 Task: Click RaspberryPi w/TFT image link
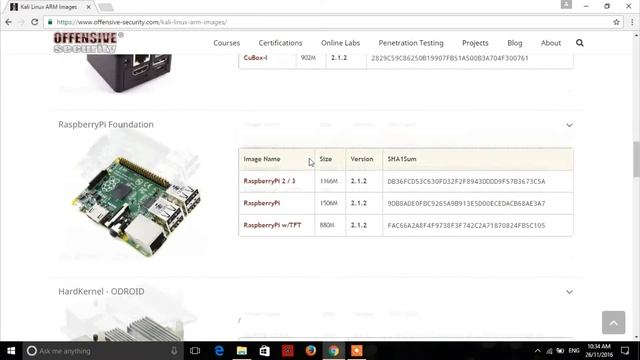coord(272,225)
